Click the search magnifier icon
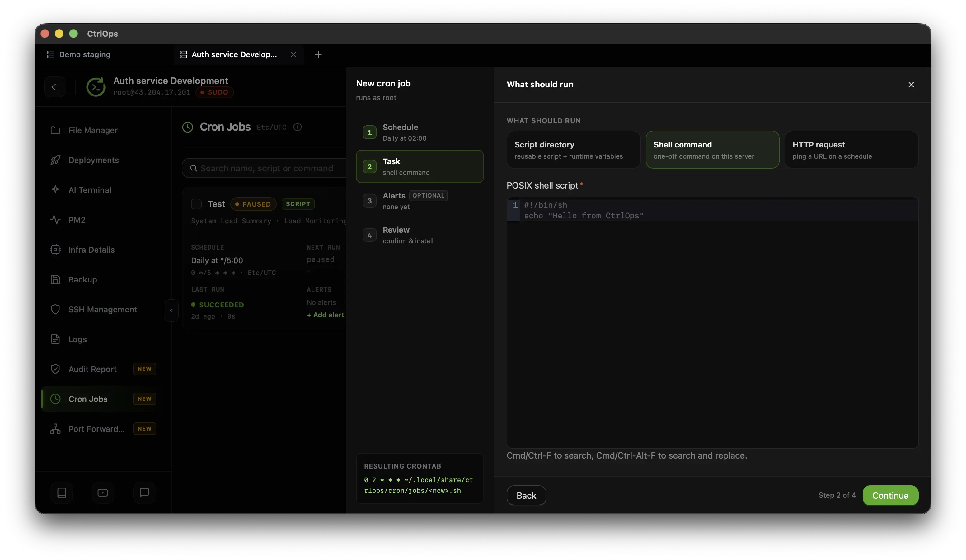Screen dimensions: 966x560 coord(194,168)
